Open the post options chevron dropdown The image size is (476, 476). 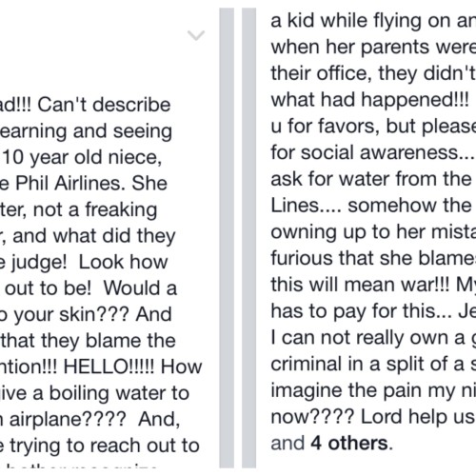point(196,35)
